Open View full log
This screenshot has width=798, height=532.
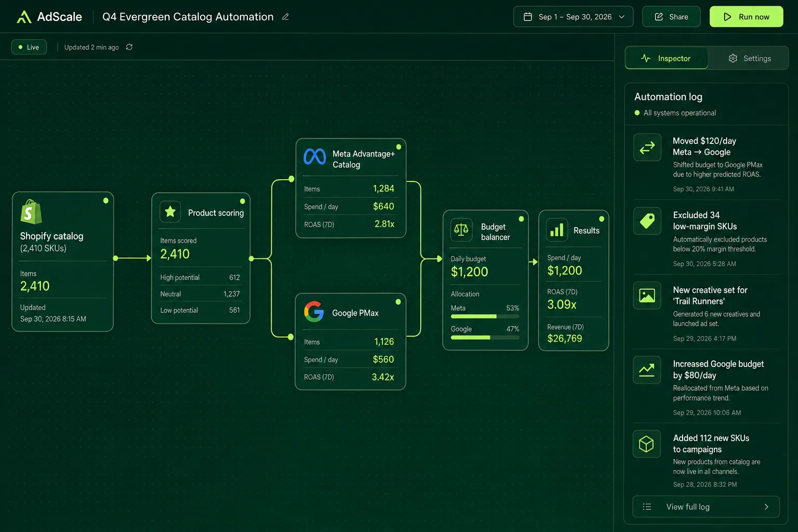(706, 507)
